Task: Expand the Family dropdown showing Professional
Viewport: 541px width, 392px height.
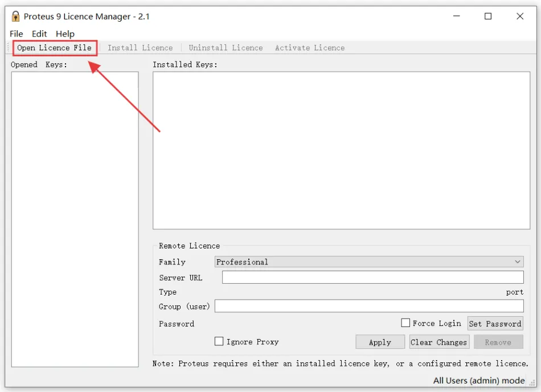Action: [x=369, y=262]
